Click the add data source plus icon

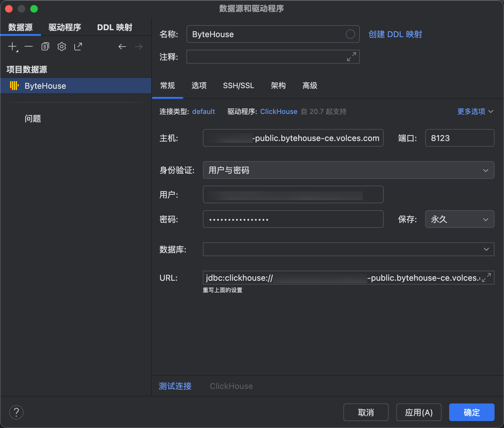click(12, 47)
